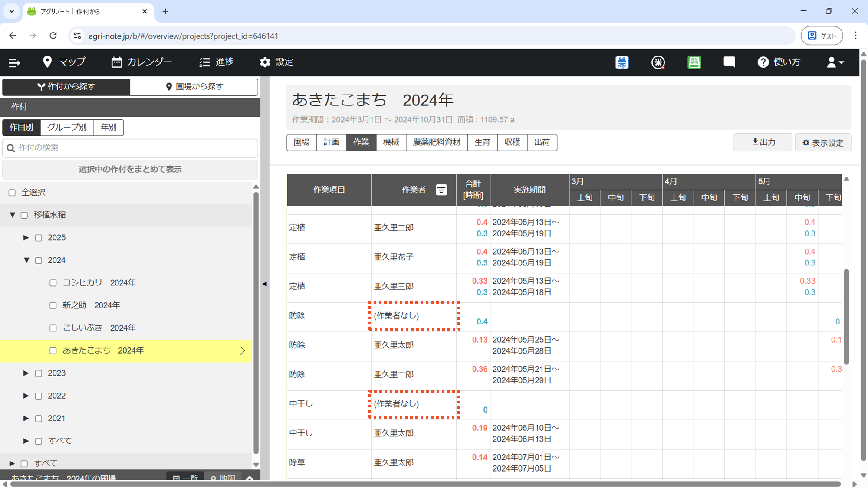
Task: Check the 2024 checkbox
Action: [x=39, y=260]
